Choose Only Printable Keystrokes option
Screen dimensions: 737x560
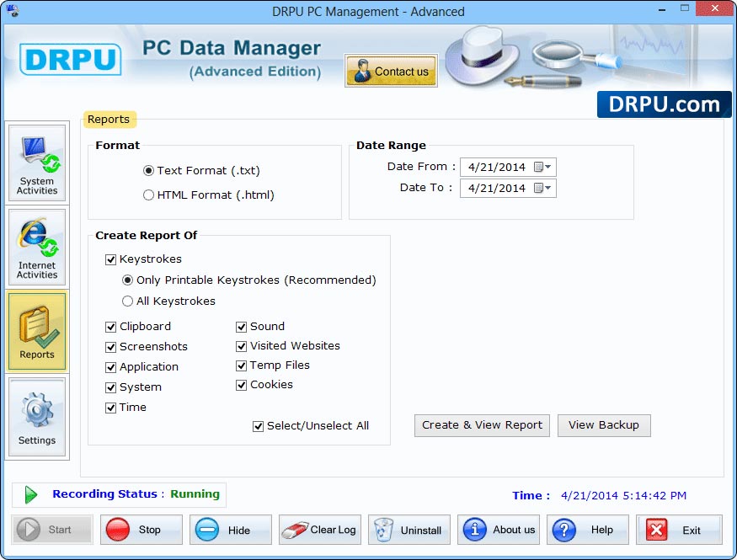pos(127,280)
